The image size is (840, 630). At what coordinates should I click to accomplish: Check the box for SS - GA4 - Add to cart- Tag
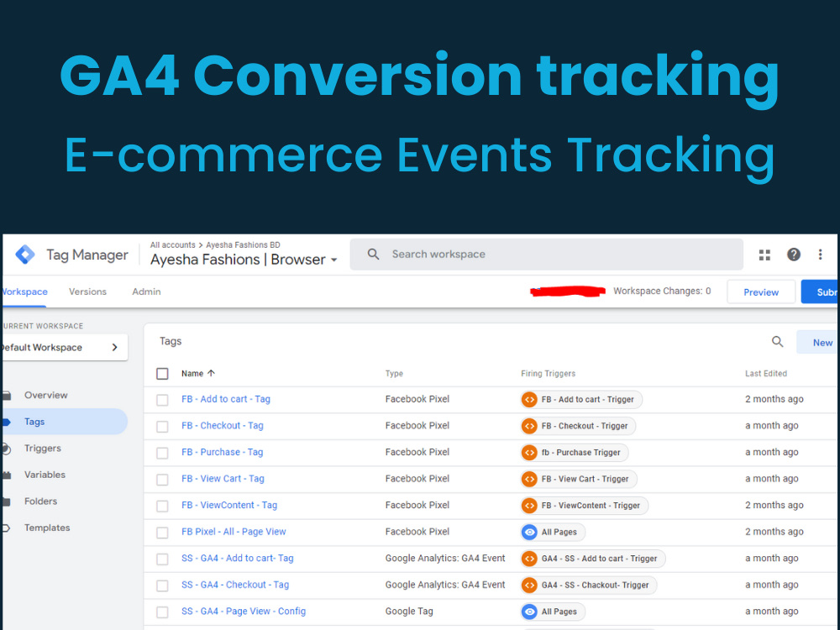click(x=162, y=559)
